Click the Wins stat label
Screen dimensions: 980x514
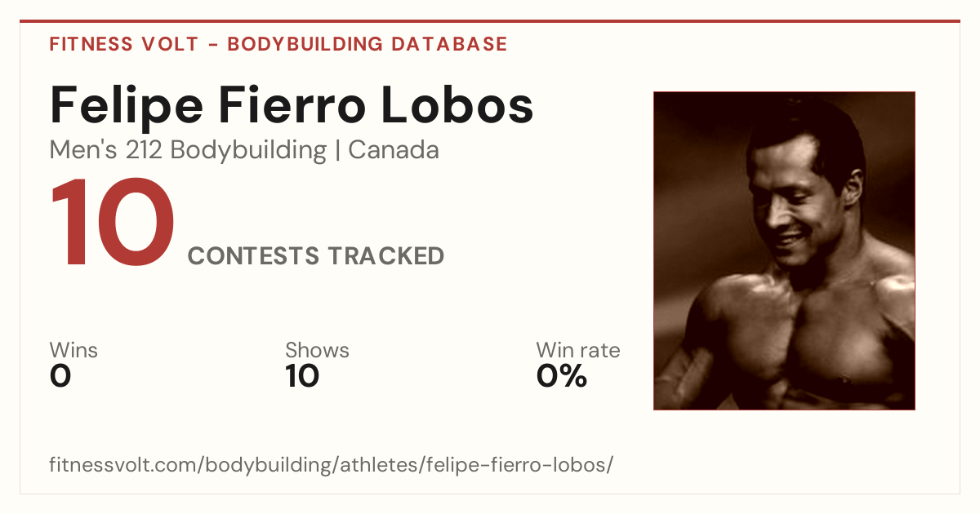[x=73, y=351]
